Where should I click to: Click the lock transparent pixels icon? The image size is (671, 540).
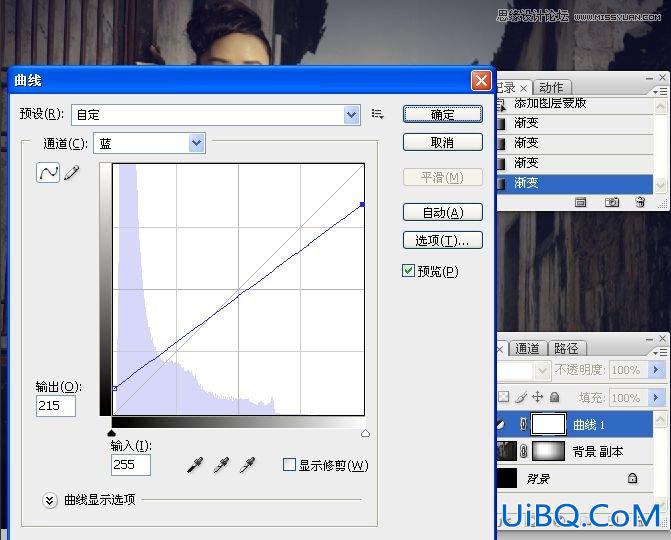pos(504,397)
